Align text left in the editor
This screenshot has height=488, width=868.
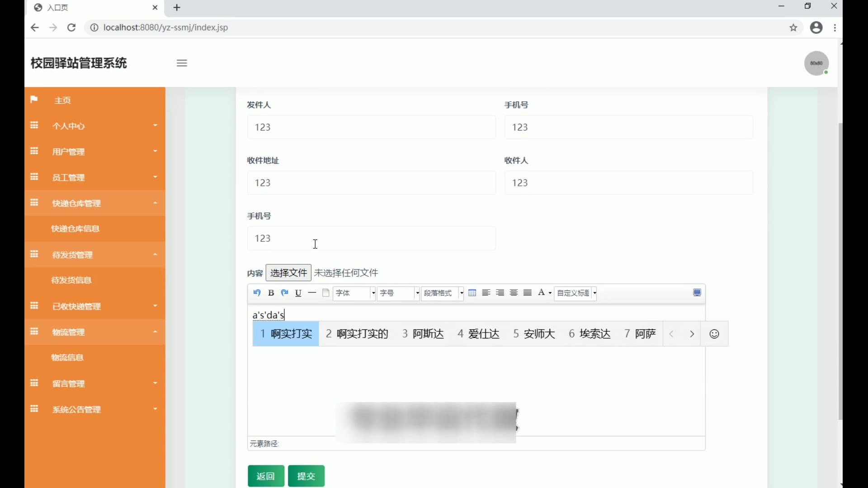pos(486,293)
